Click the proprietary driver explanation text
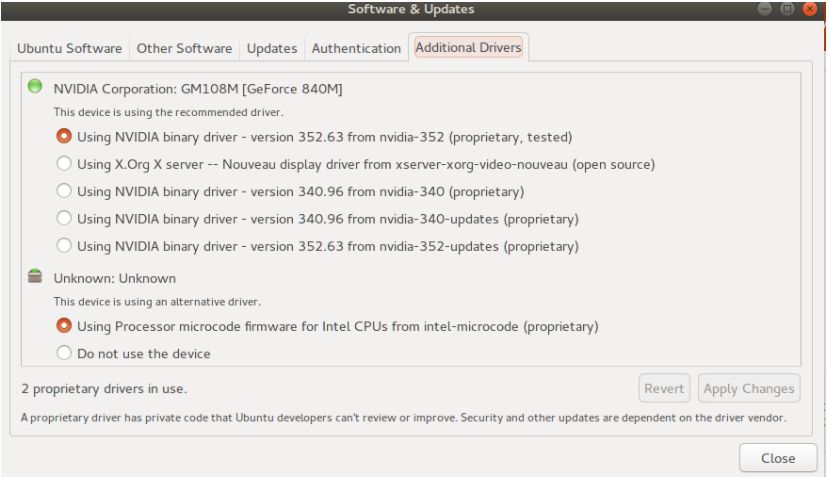 (404, 418)
